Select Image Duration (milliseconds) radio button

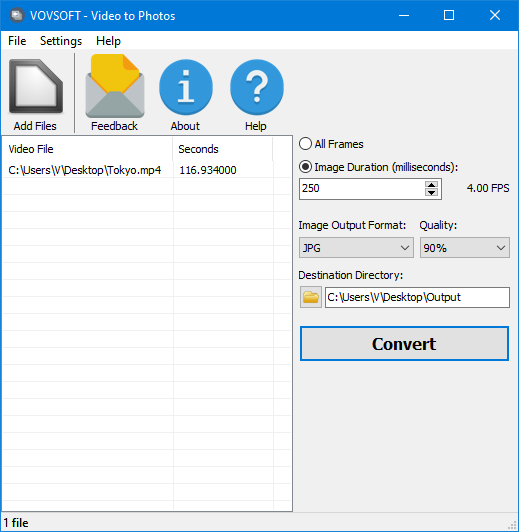pyautogui.click(x=305, y=167)
